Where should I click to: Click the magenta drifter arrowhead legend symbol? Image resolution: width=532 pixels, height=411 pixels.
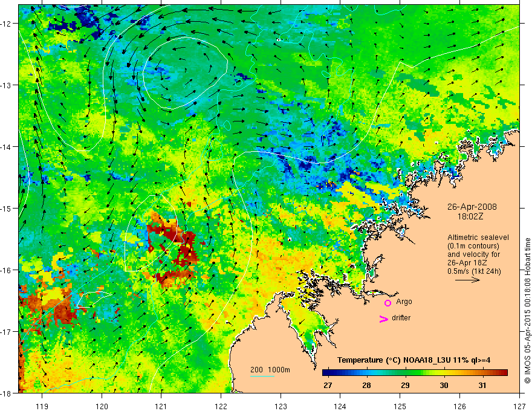(x=384, y=319)
